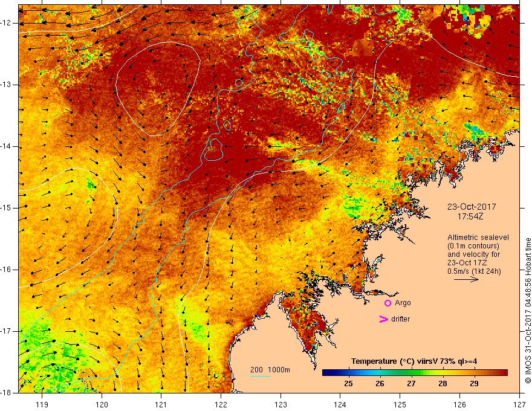The image size is (532, 411).
Task: Click the magenta Argo circle marker
Action: [388, 303]
